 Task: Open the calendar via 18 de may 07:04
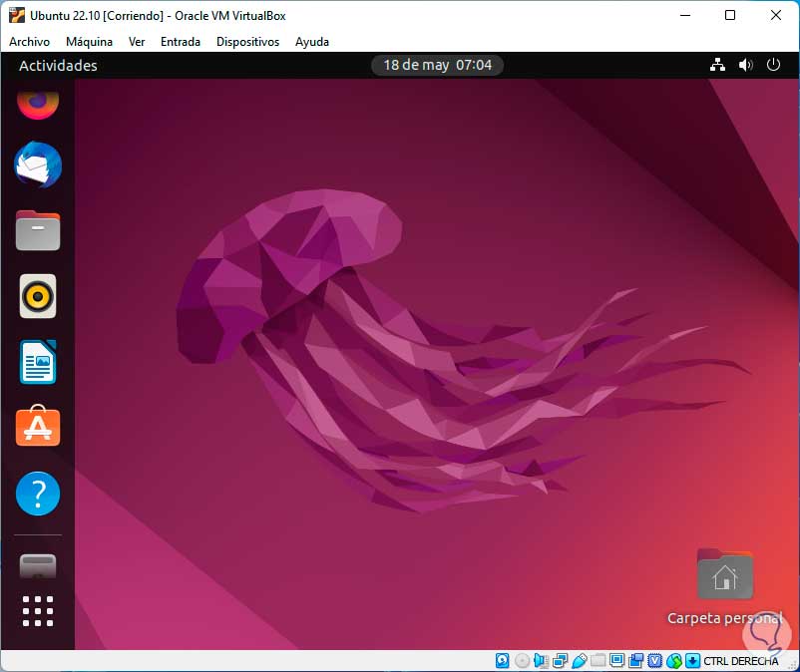(437, 65)
